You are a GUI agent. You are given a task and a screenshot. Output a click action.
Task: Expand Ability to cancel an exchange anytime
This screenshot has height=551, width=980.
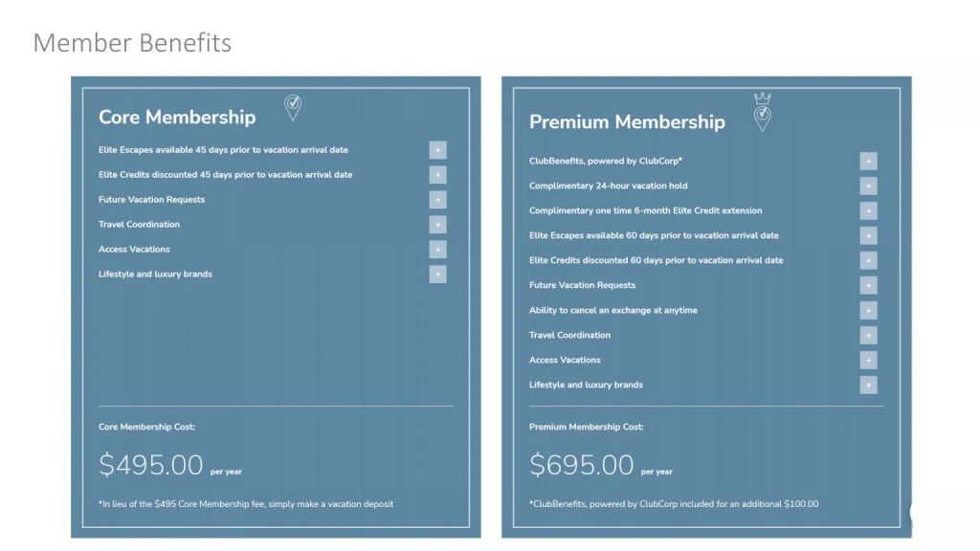(868, 311)
